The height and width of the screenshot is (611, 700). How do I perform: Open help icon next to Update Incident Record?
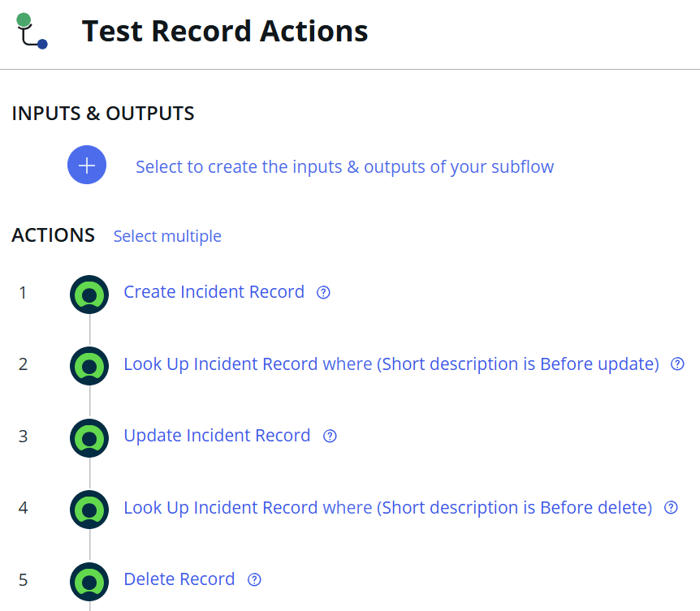pos(330,437)
